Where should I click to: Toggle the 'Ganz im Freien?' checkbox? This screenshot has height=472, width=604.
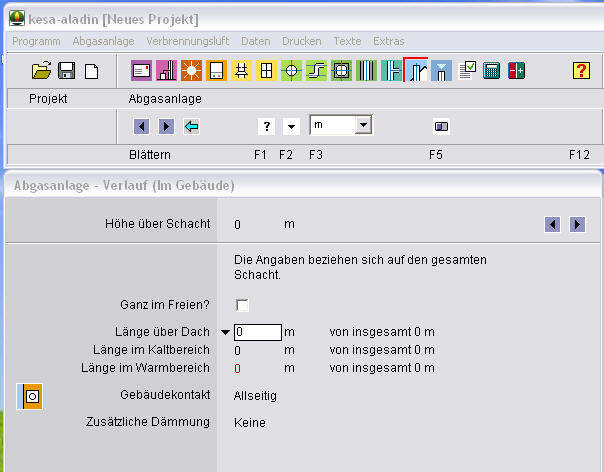point(242,305)
